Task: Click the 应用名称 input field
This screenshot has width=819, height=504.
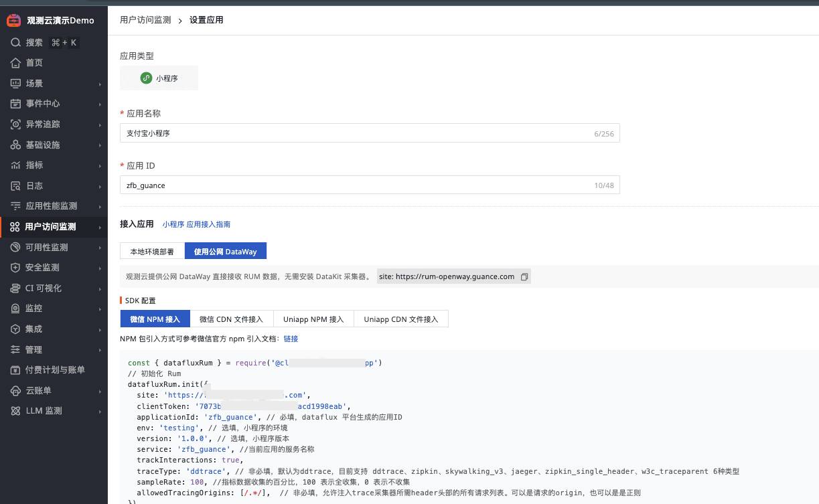Action: pos(355,133)
